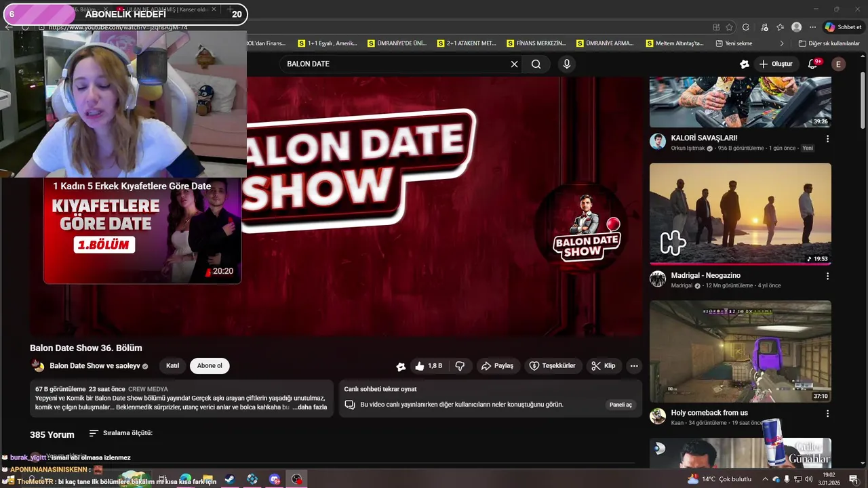868x488 pixels.
Task: Open weather widget 14°C Çok bulutlu
Action: (x=719, y=479)
